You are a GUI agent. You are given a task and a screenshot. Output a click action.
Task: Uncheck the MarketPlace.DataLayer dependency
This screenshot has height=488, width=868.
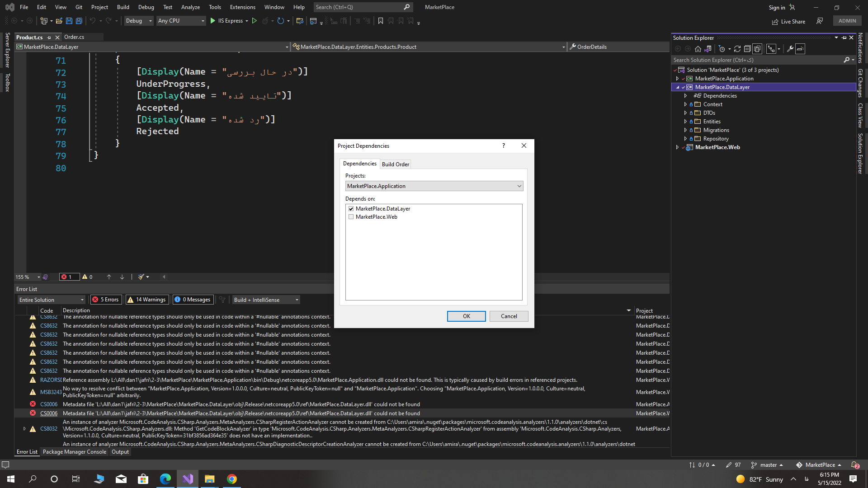(351, 209)
